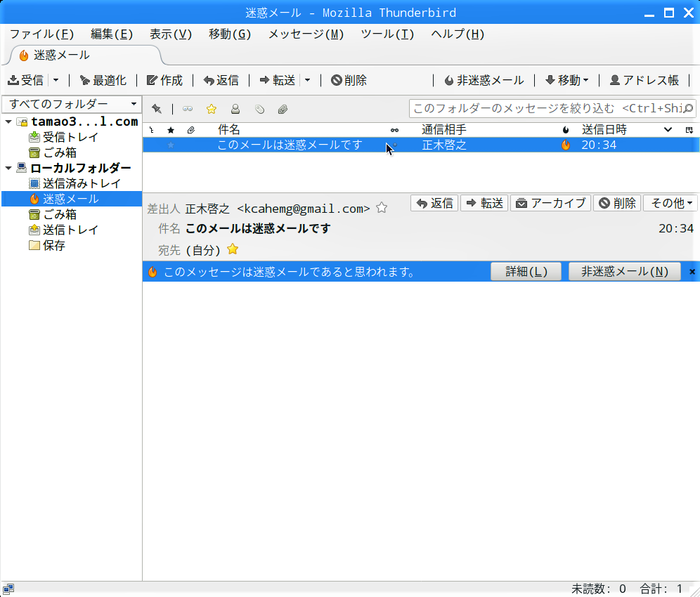Sort messages by 送信日時 column
700x597 pixels.
click(604, 130)
